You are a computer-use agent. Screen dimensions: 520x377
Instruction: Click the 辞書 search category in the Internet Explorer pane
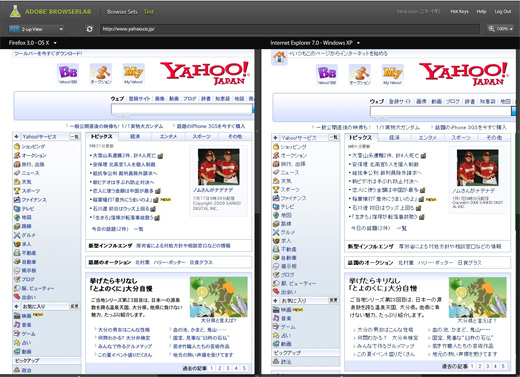pyautogui.click(x=470, y=101)
